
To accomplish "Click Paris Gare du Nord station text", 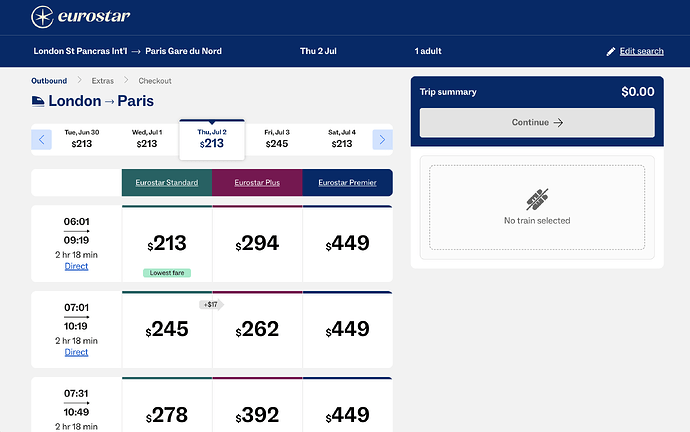I will [x=184, y=51].
